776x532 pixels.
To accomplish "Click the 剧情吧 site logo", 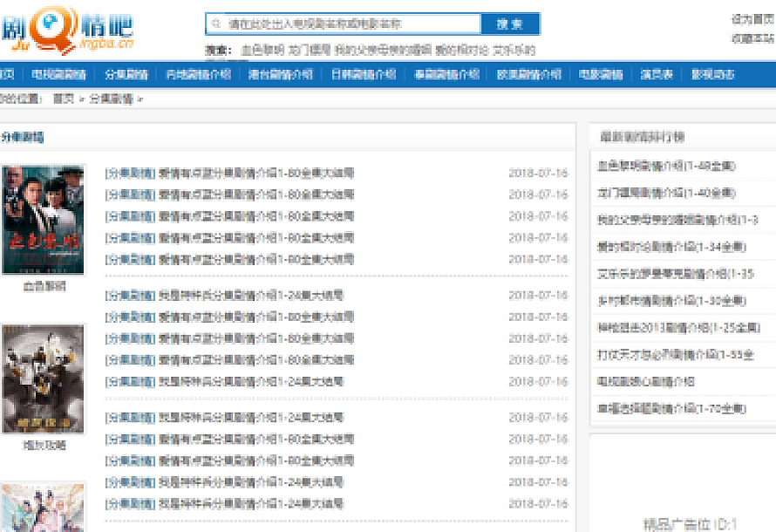I will click(68, 29).
